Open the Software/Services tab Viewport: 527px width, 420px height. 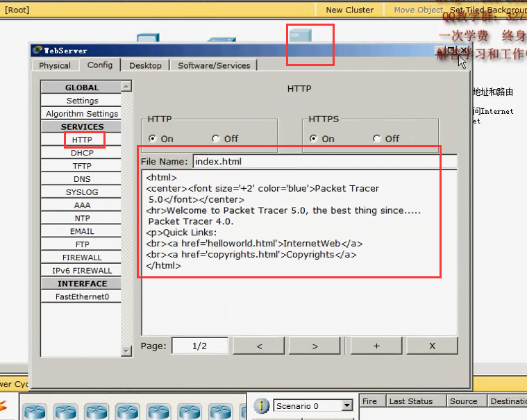coord(214,65)
